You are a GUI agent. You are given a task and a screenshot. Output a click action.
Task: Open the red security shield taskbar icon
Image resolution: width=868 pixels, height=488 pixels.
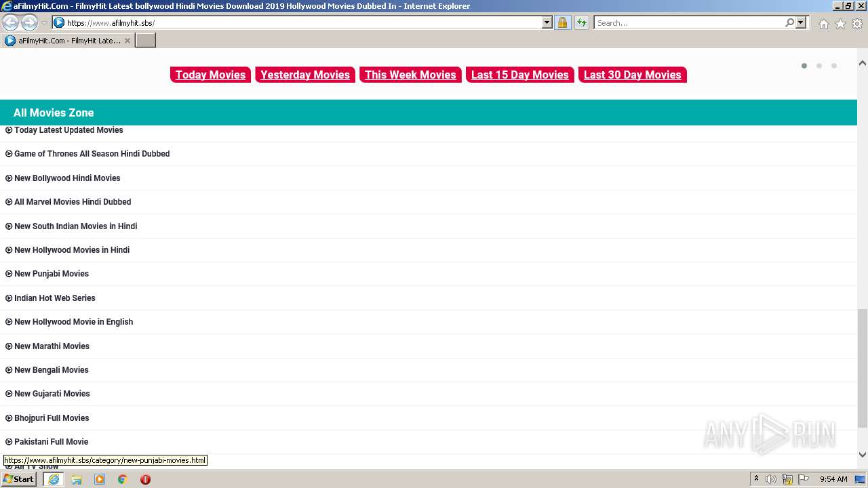click(x=145, y=479)
